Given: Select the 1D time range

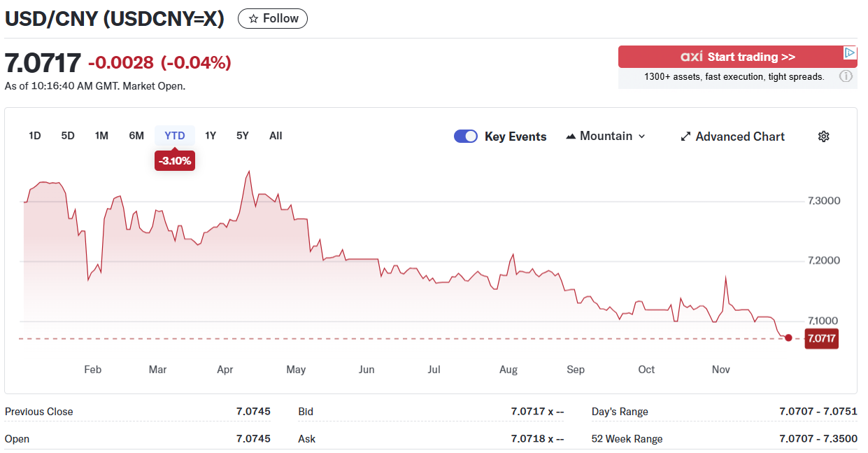Looking at the screenshot, I should pos(35,136).
